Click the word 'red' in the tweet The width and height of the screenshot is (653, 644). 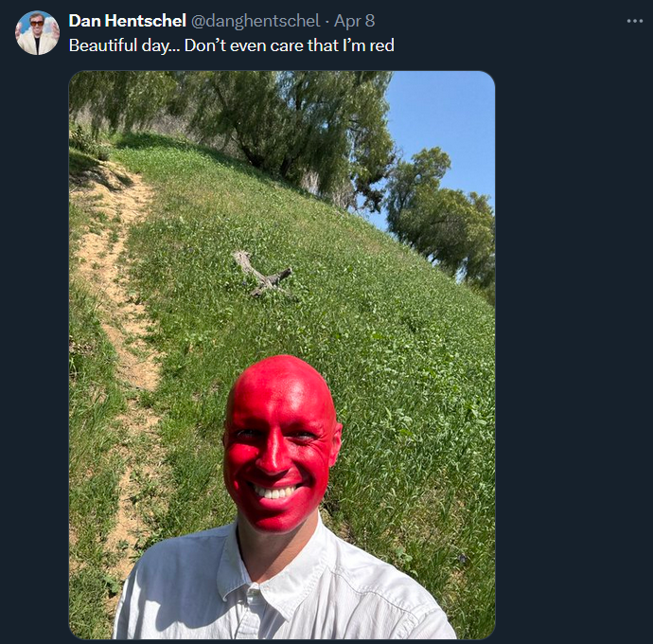coord(381,45)
